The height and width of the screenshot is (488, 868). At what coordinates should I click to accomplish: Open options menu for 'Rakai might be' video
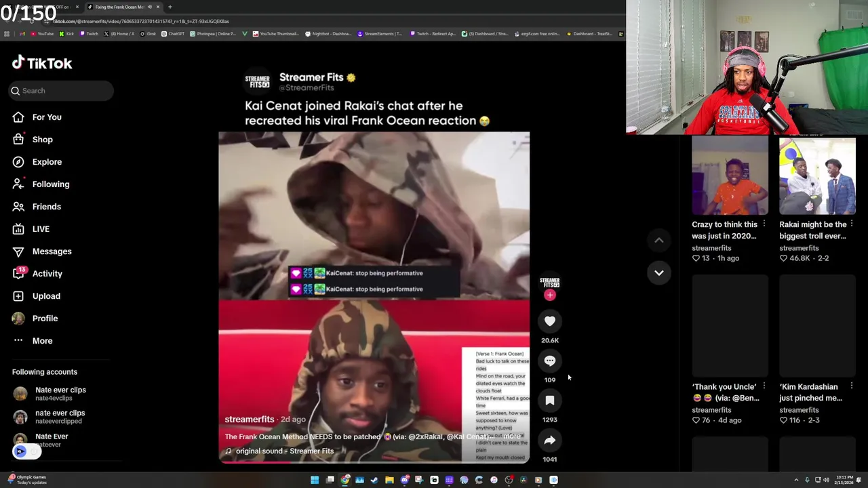(852, 224)
